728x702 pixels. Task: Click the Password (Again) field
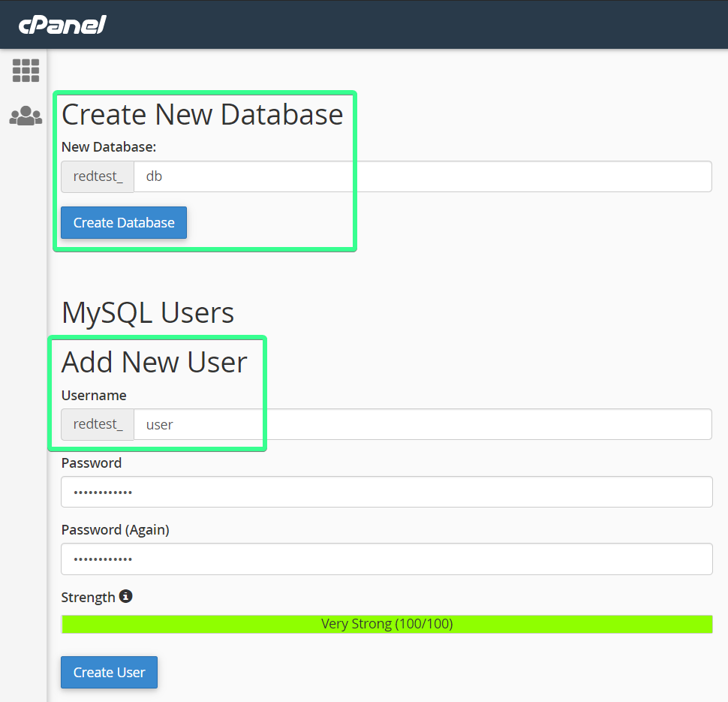[x=387, y=559]
